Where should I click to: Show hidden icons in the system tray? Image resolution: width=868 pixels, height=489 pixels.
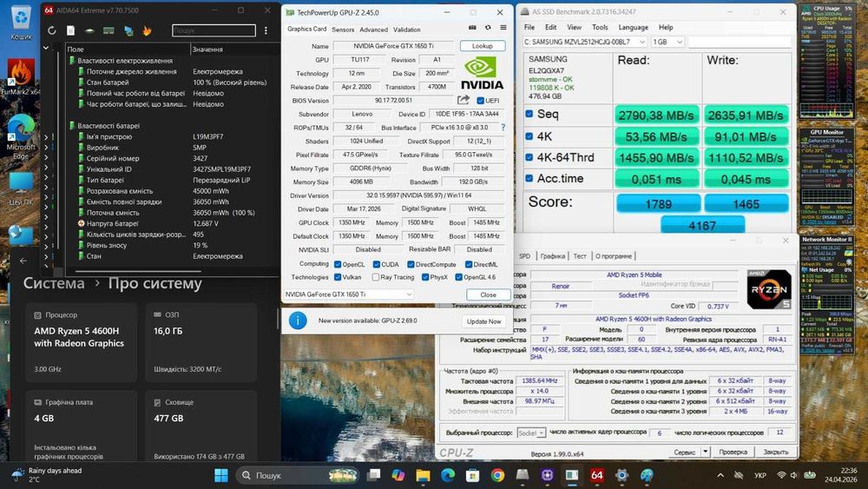tap(720, 475)
